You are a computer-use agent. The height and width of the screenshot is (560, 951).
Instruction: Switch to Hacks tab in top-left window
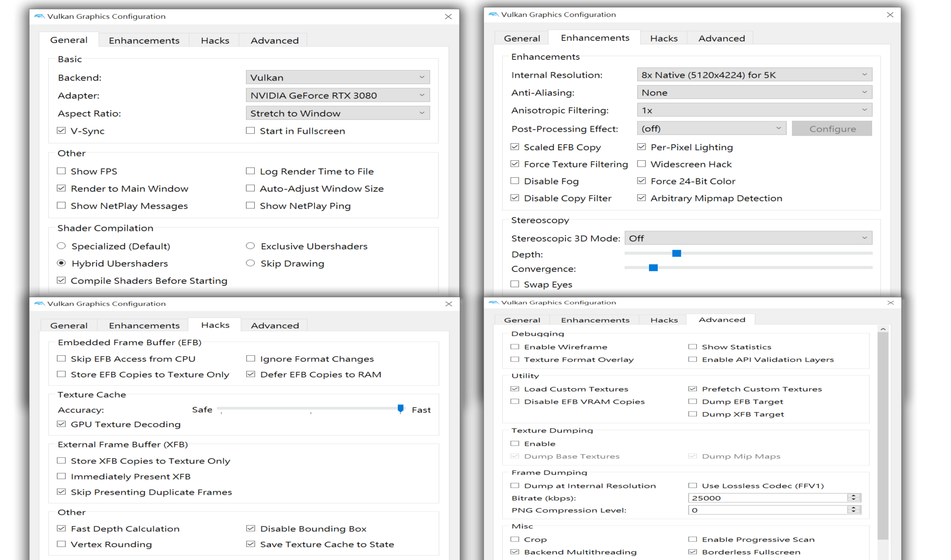point(215,40)
